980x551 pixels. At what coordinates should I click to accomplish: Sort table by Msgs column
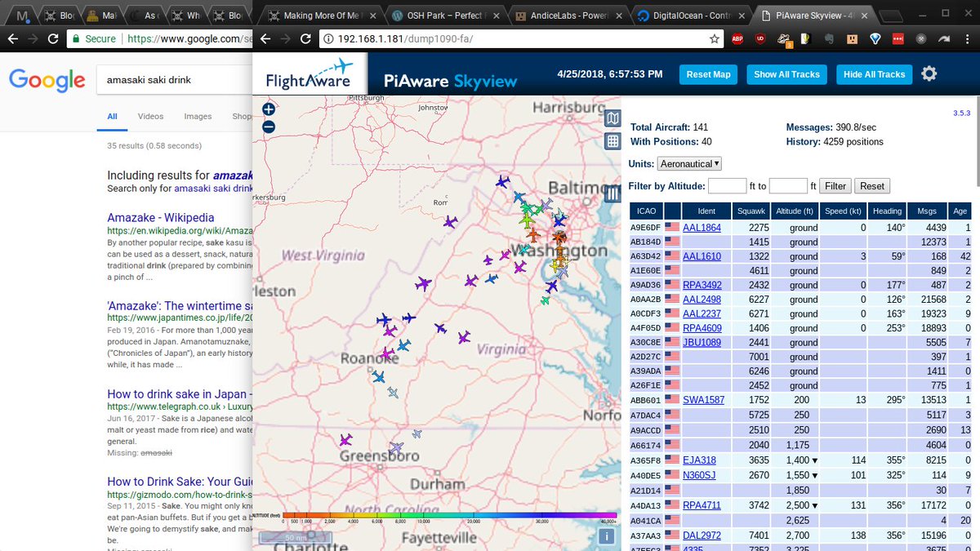(927, 211)
